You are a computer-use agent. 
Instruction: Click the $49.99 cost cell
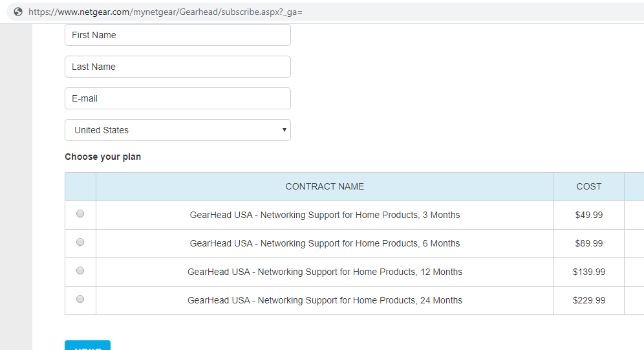pos(588,215)
